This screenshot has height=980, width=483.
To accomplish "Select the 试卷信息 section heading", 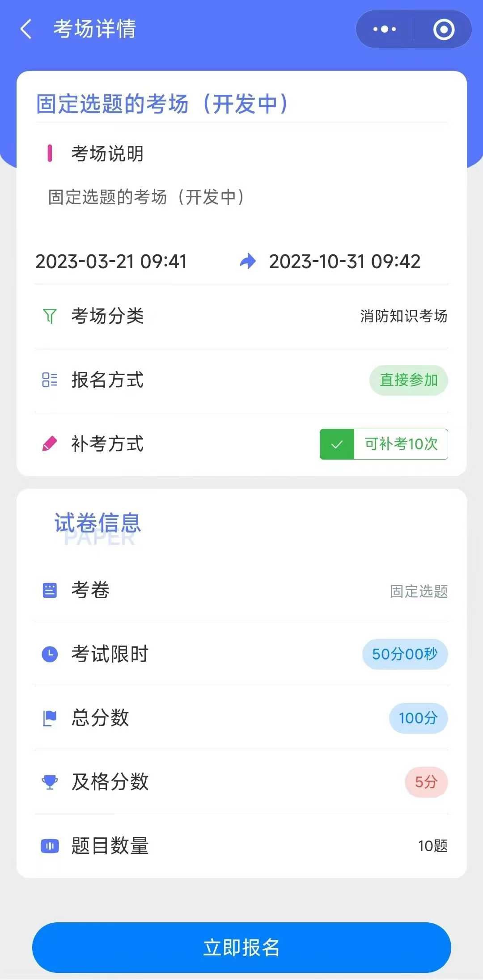I will [97, 523].
